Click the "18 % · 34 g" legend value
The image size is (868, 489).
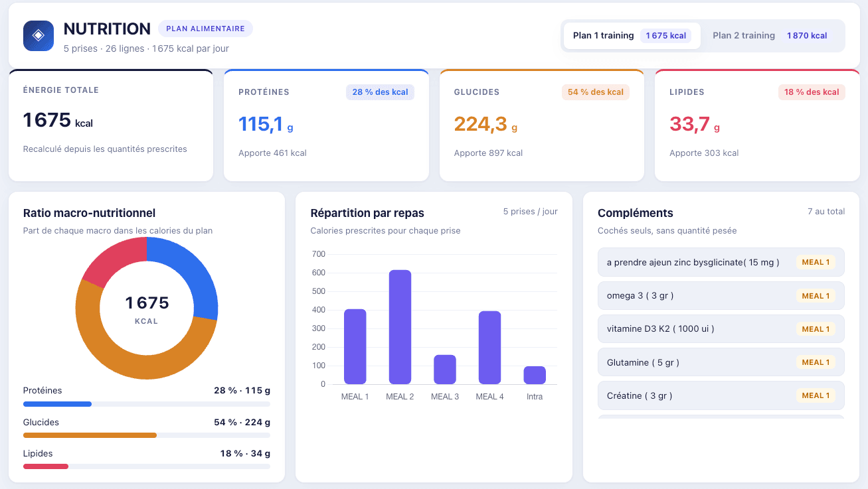pyautogui.click(x=245, y=453)
